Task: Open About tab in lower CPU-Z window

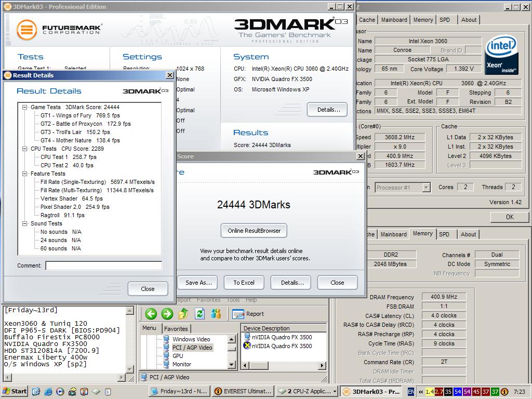Action: 468,234
